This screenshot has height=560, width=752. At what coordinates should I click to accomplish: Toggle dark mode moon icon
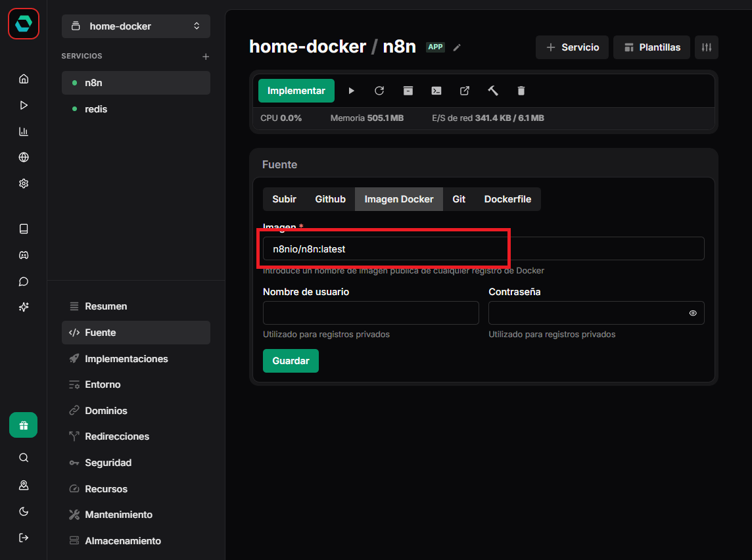[x=24, y=511]
